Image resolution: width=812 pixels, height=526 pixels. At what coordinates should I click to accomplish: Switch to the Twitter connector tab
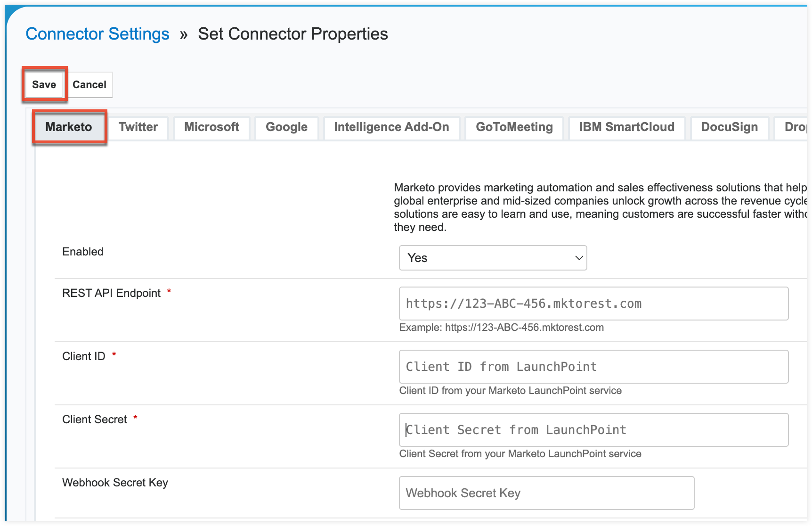[x=138, y=127]
